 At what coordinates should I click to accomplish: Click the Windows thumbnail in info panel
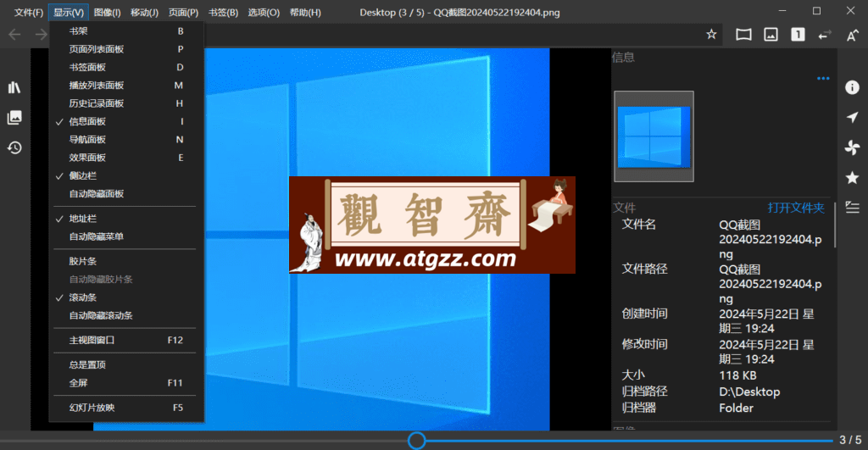click(654, 136)
